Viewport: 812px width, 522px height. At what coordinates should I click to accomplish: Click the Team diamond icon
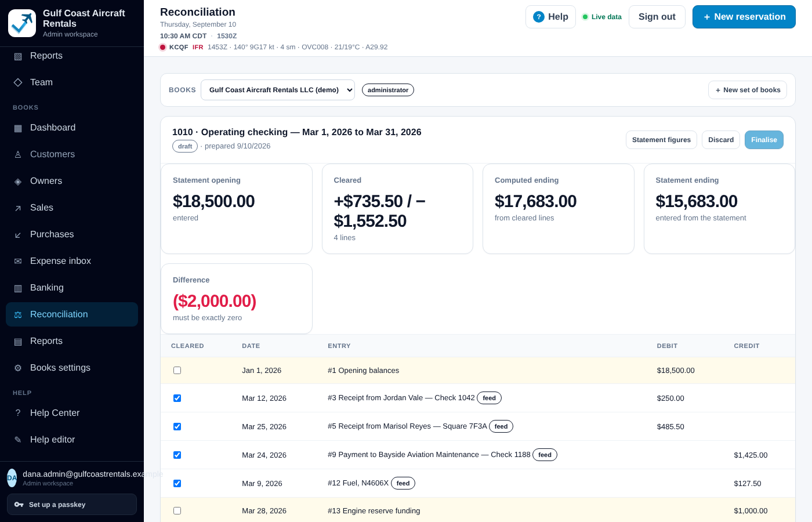point(18,82)
